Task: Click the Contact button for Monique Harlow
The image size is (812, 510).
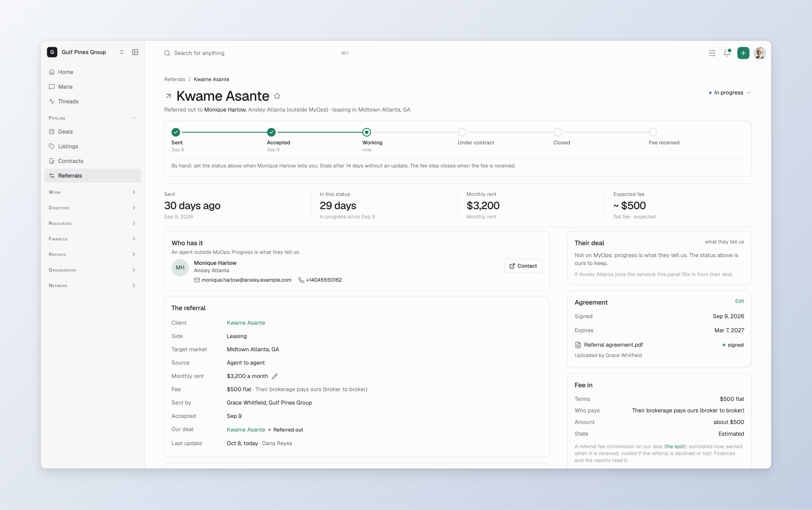Action: (523, 266)
